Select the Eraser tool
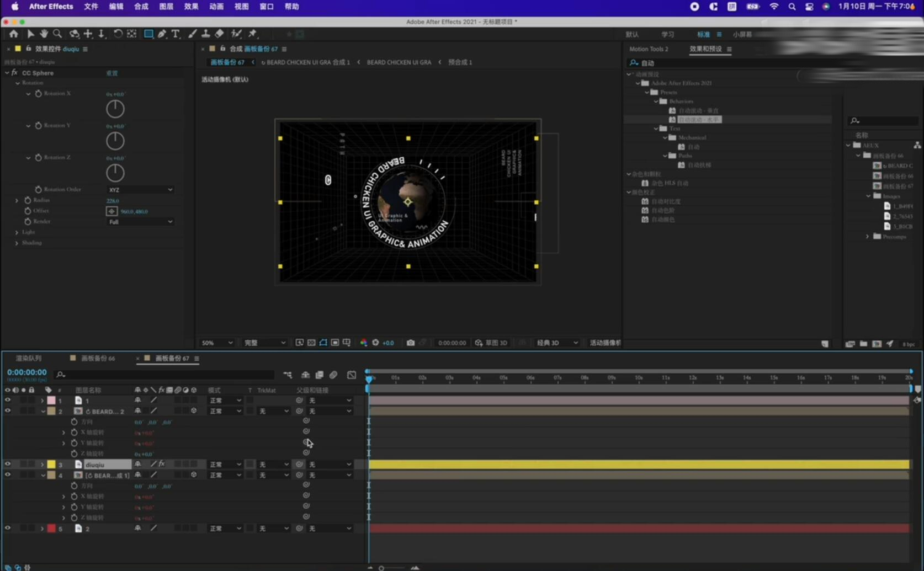924x571 pixels. tap(219, 34)
